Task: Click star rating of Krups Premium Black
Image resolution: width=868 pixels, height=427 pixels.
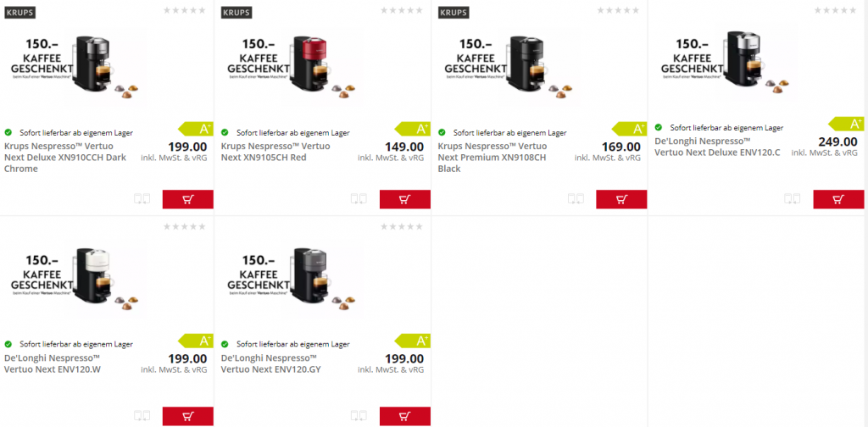Action: point(618,10)
